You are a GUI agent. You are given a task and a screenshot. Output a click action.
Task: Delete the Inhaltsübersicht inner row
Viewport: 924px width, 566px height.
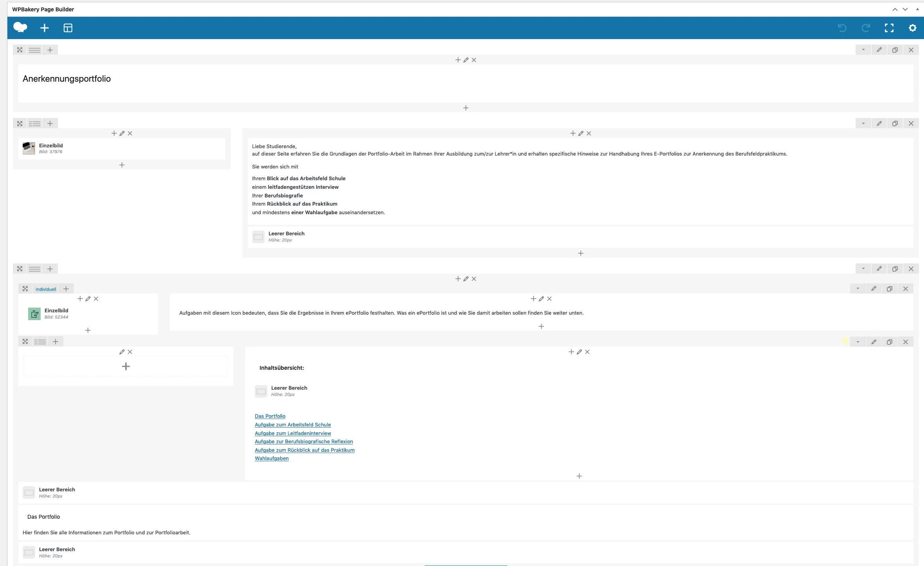906,342
